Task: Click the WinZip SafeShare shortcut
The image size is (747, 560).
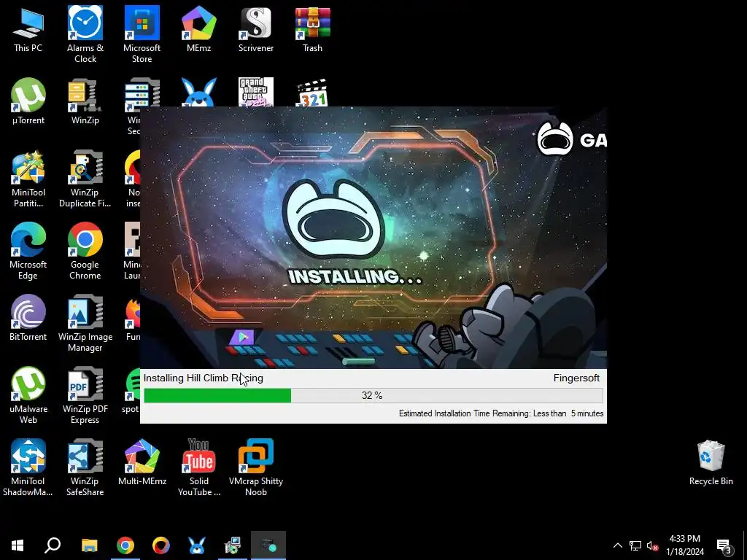Action: (85, 467)
